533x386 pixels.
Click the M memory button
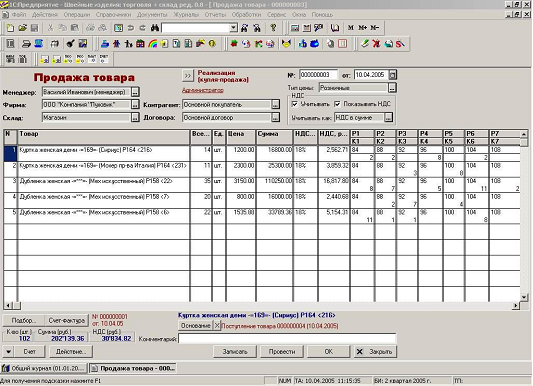coord(351,28)
